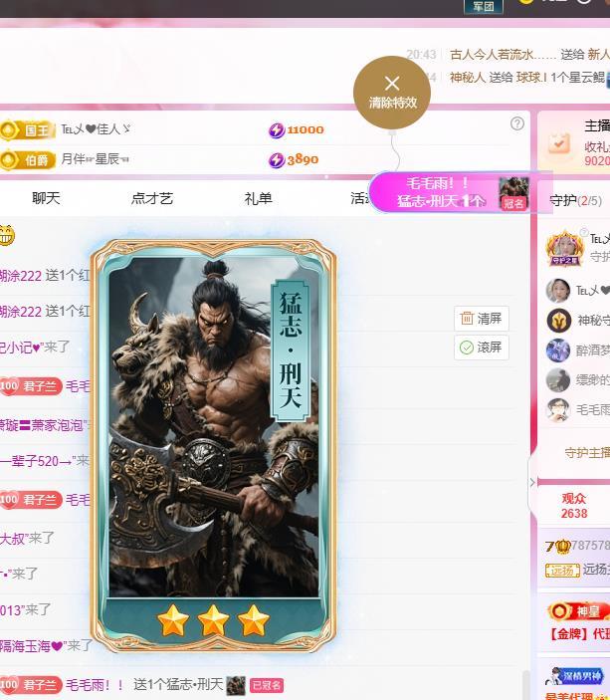Click the 猛志·刑天 character card image

click(x=214, y=445)
